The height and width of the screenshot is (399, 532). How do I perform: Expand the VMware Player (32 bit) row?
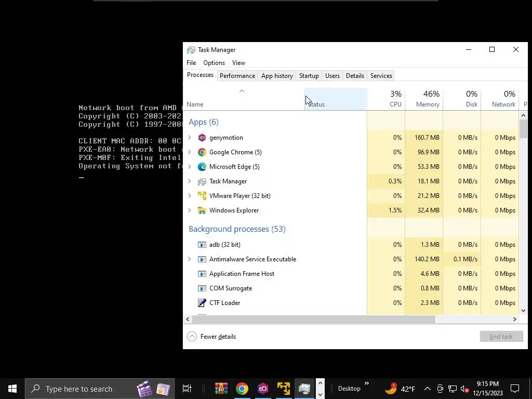pos(190,196)
